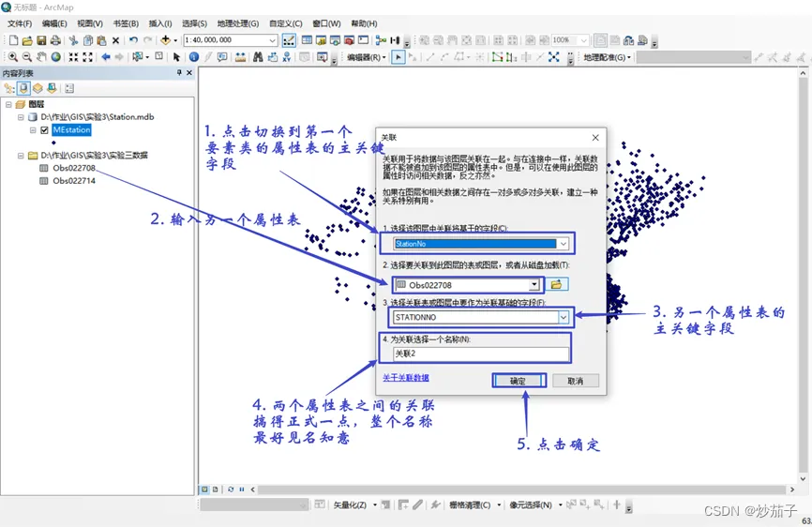Open the Find binoculars tool
The height and width of the screenshot is (527, 812).
point(258,57)
